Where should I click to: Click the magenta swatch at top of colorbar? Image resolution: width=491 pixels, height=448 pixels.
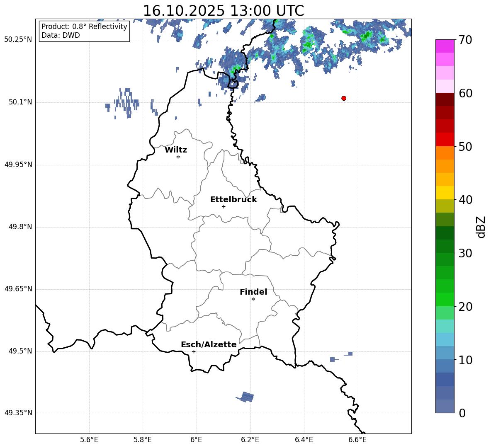tap(445, 46)
